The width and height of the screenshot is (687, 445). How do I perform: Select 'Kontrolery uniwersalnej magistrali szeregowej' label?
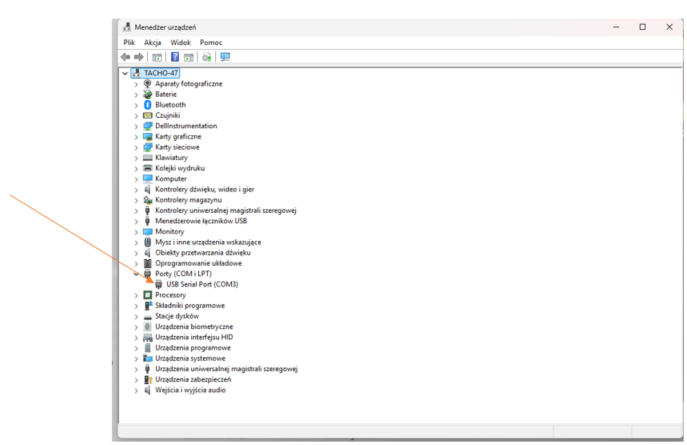pos(226,210)
